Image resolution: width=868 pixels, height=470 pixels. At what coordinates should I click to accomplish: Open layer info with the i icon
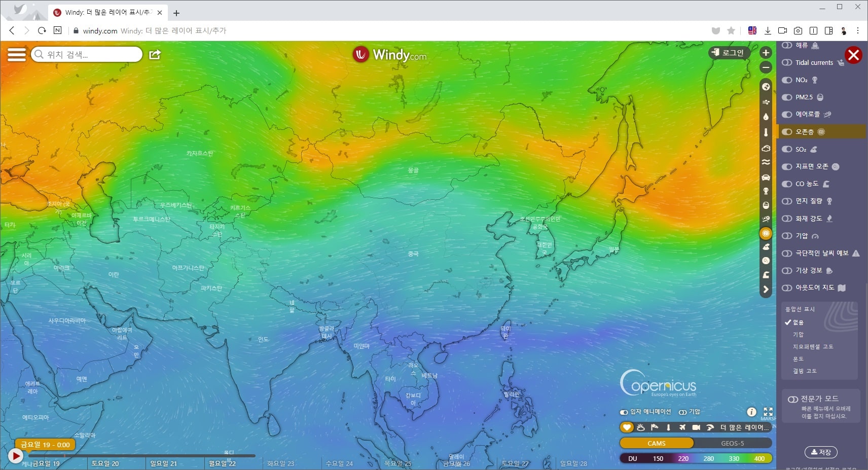(751, 412)
